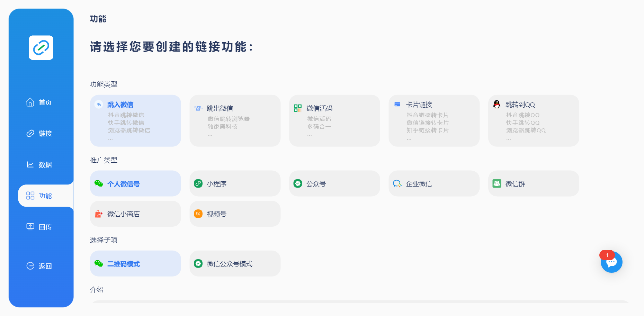Select the 微信公众号模式 sub-item
This screenshot has height=316, width=644.
pyautogui.click(x=235, y=263)
